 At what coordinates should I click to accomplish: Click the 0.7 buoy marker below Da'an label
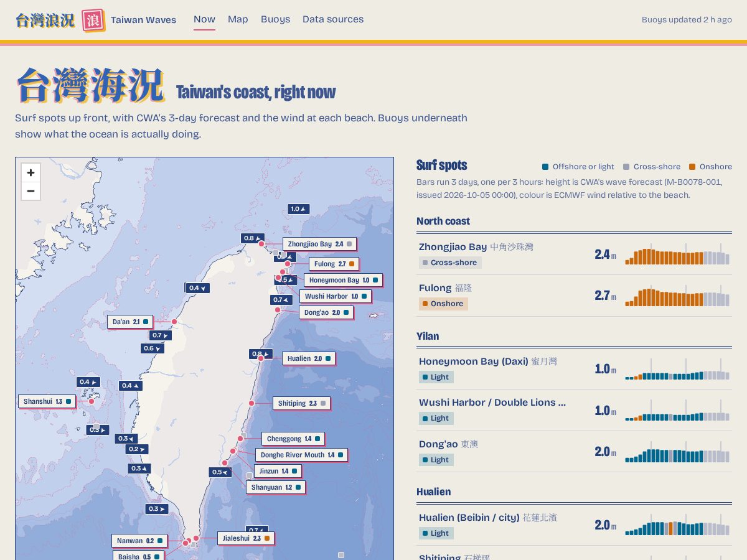pyautogui.click(x=161, y=335)
